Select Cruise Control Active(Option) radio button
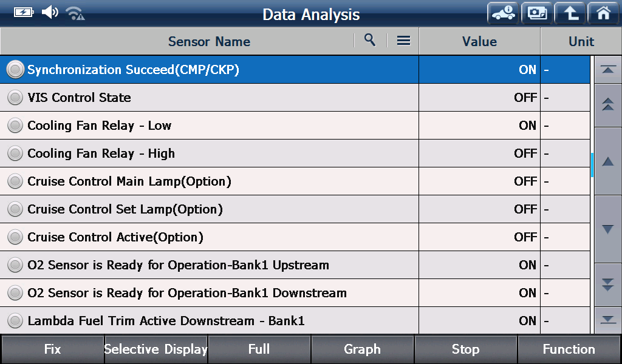622x364 pixels. 15,237
